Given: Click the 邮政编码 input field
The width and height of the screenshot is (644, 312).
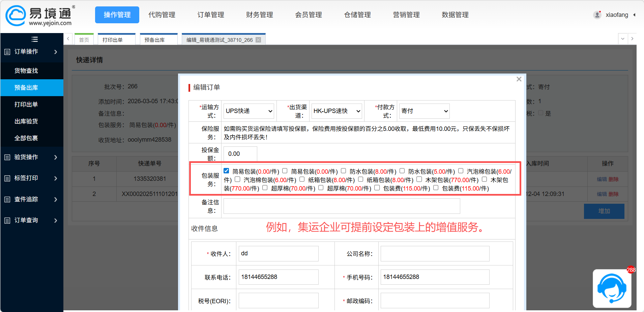Looking at the screenshot, I should [x=435, y=301].
